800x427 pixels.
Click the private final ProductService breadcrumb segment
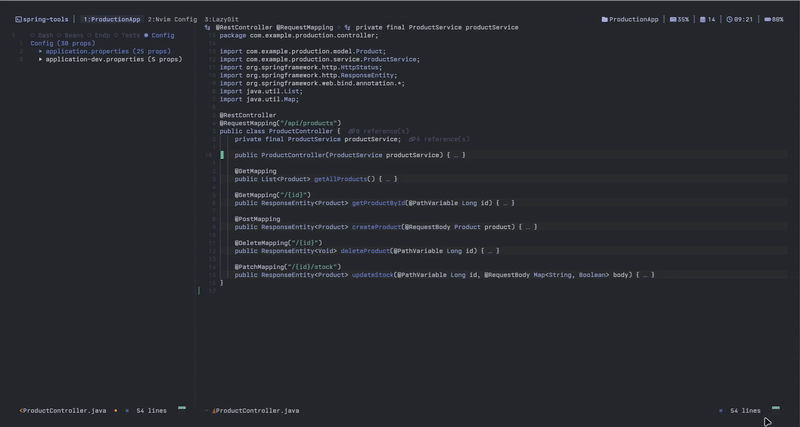click(x=437, y=28)
